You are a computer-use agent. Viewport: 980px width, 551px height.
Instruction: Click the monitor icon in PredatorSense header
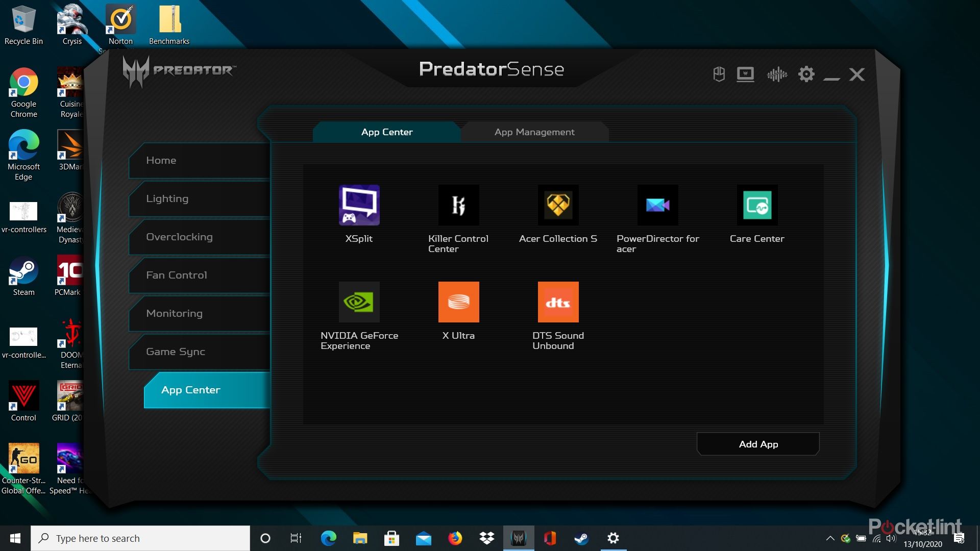745,74
